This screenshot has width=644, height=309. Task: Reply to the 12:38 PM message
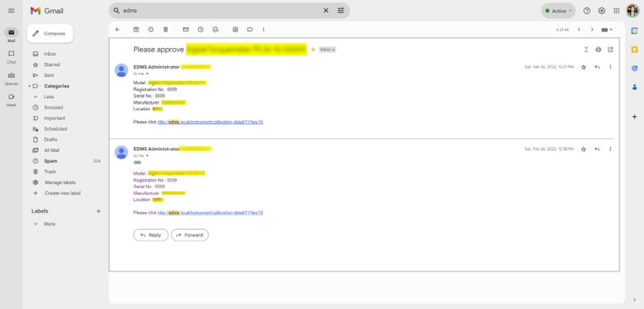(597, 150)
